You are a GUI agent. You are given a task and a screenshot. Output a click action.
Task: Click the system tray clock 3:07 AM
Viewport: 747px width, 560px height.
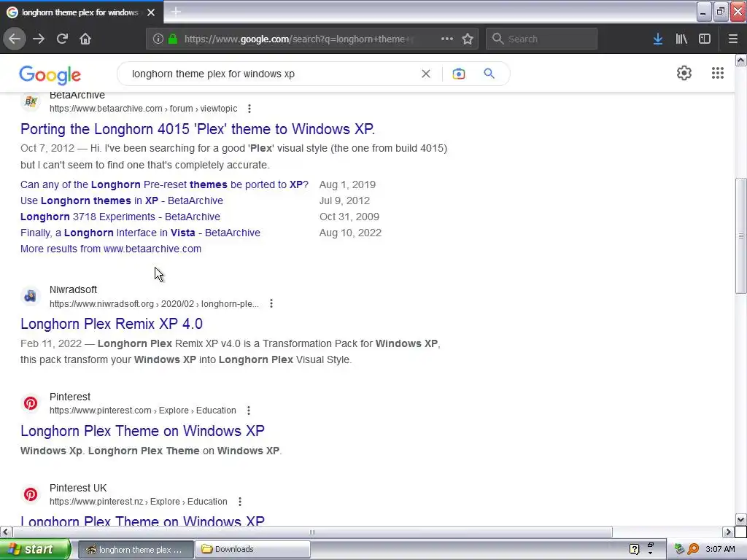coord(720,549)
